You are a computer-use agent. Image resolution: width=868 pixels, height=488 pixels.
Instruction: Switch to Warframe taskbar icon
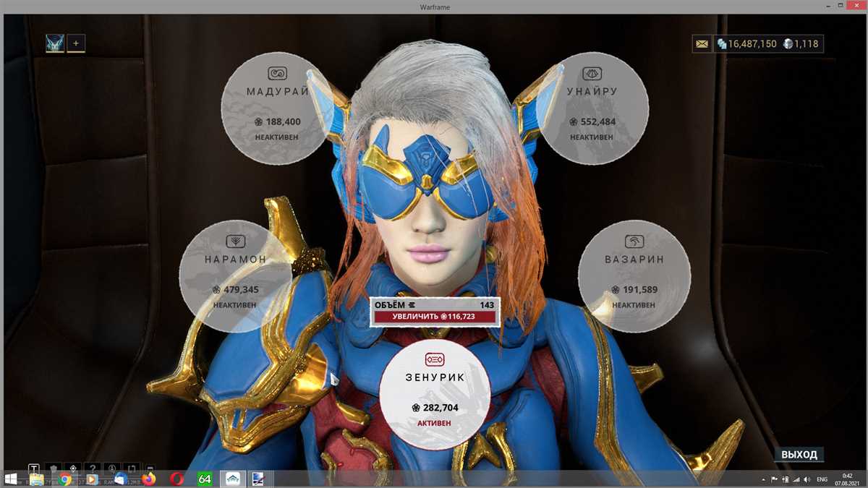233,479
